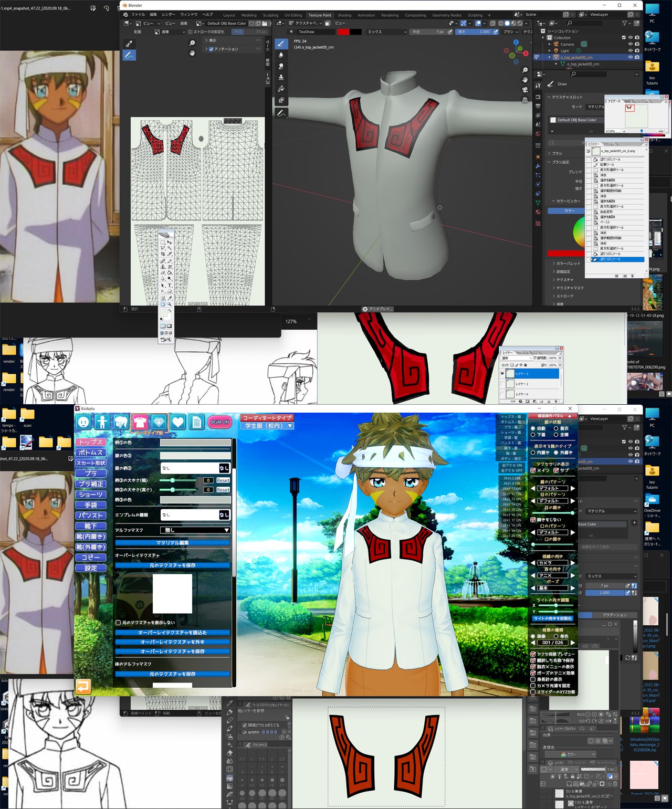Open the アルファマスク dropdown
The width and height of the screenshot is (672, 809).
click(195, 530)
